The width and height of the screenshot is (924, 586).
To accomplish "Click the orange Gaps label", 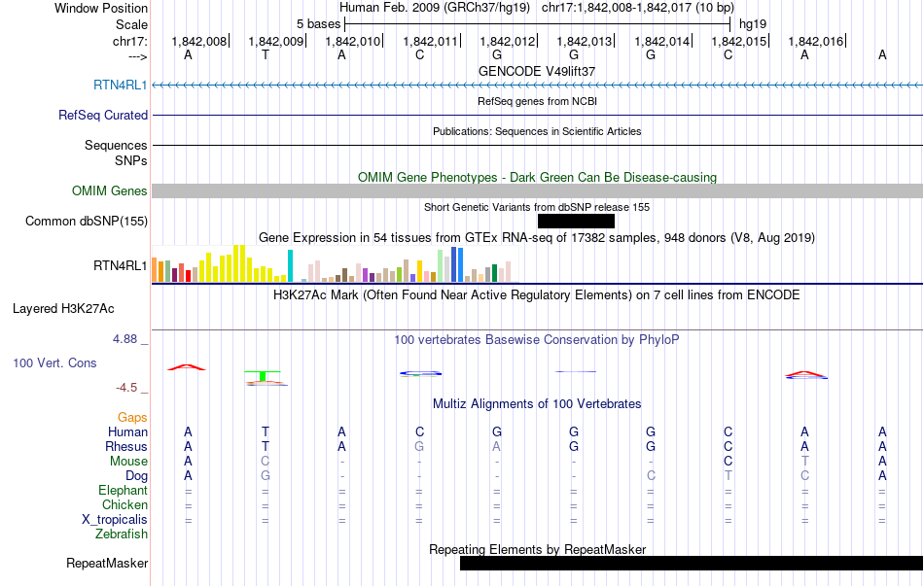I will click(x=132, y=417).
